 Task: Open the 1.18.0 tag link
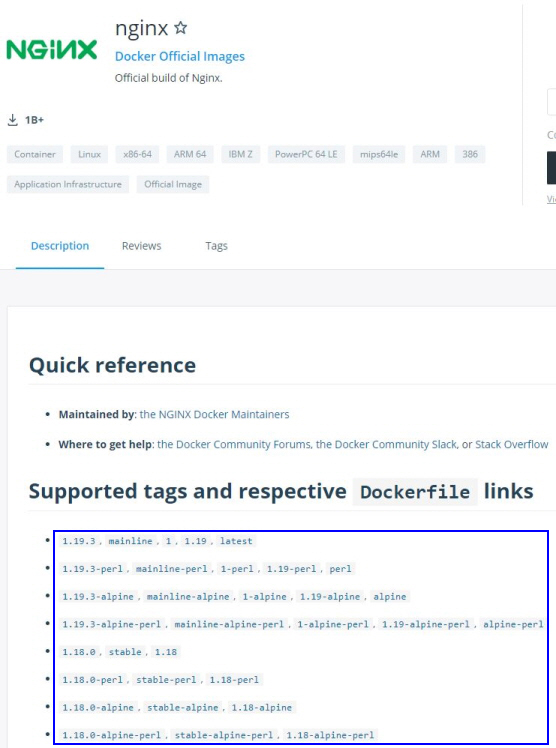(79, 652)
